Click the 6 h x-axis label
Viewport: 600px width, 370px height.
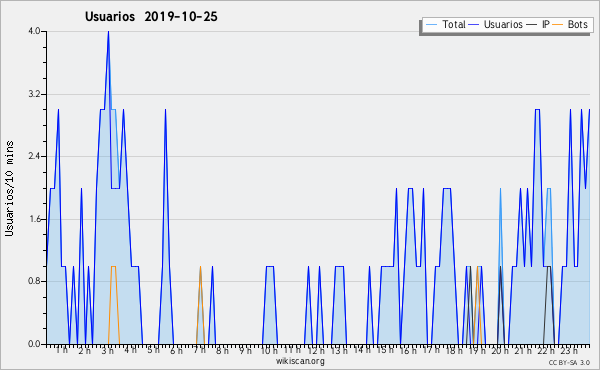pos(176,350)
